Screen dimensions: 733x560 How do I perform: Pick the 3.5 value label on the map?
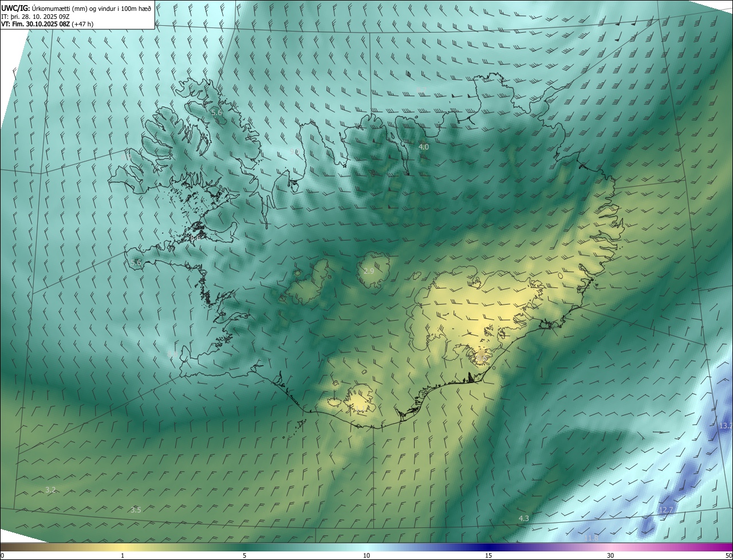pos(136,510)
